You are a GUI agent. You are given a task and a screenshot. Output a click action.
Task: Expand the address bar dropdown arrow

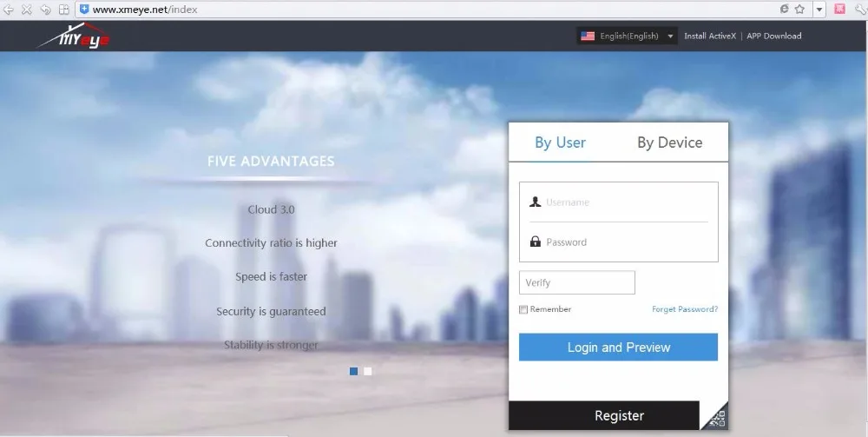tap(819, 10)
